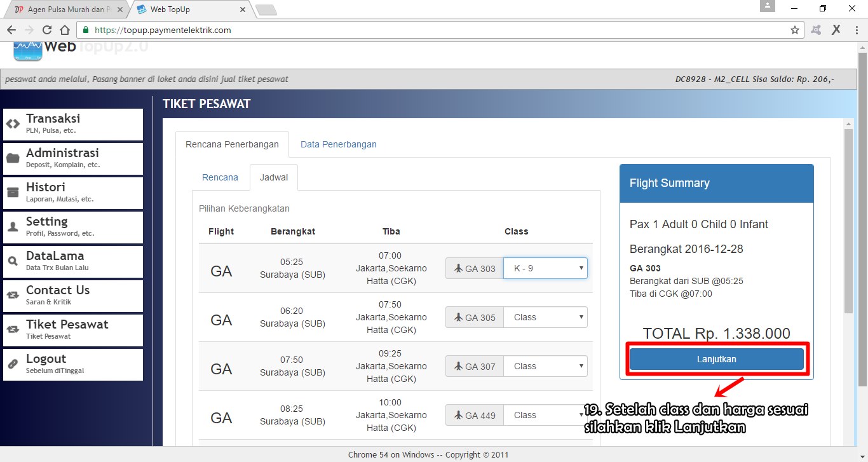Image resolution: width=868 pixels, height=462 pixels.
Task: Expand Class dropdown for flight GA 305
Action: [x=545, y=317]
